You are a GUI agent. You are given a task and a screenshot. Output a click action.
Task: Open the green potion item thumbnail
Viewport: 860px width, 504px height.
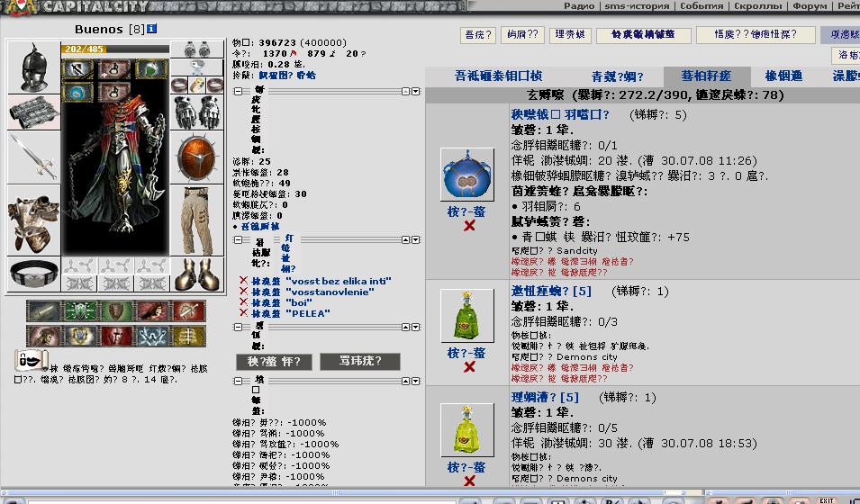466,316
